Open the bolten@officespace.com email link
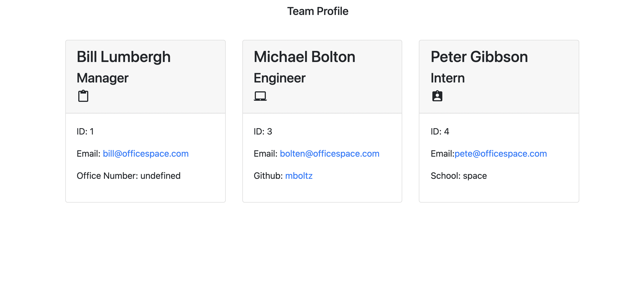Viewport: 644px width, 305px height. pyautogui.click(x=329, y=154)
